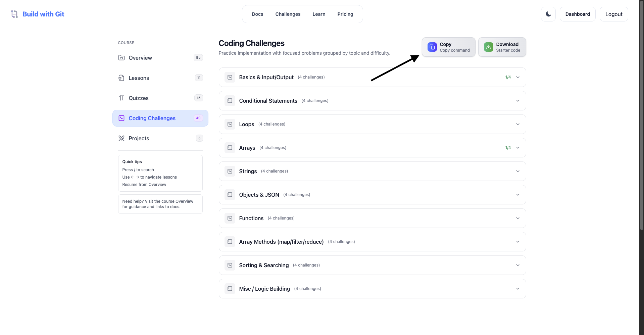
Task: Open the Pricing page
Action: tap(345, 14)
